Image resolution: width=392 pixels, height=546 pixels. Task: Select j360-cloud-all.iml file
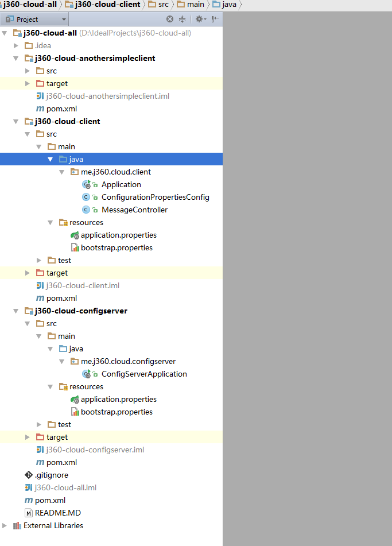[x=65, y=487]
